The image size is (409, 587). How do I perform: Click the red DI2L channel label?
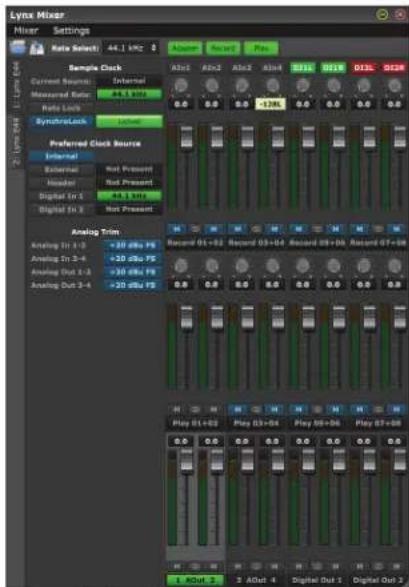pyautogui.click(x=363, y=68)
